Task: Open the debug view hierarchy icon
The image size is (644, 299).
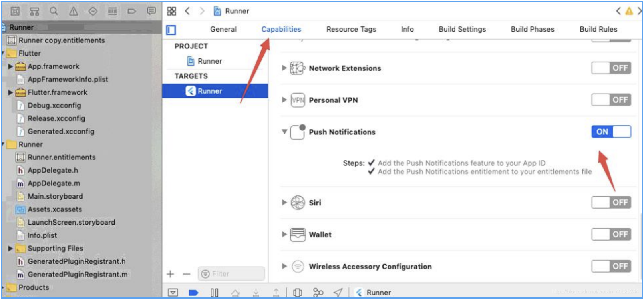Action: (x=298, y=293)
